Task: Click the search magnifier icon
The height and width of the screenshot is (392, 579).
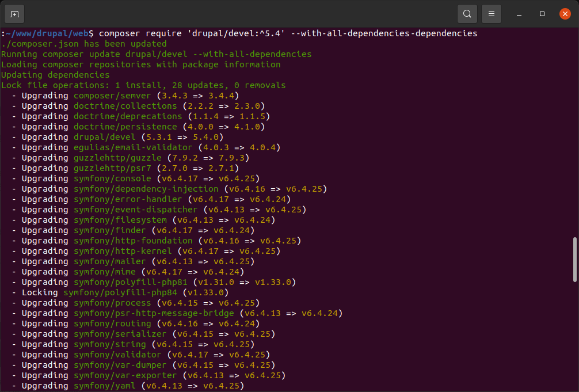Action: tap(467, 13)
